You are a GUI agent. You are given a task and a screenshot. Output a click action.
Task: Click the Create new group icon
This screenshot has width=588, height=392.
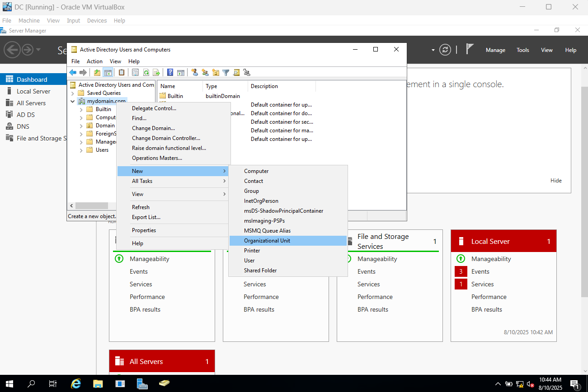pyautogui.click(x=205, y=72)
